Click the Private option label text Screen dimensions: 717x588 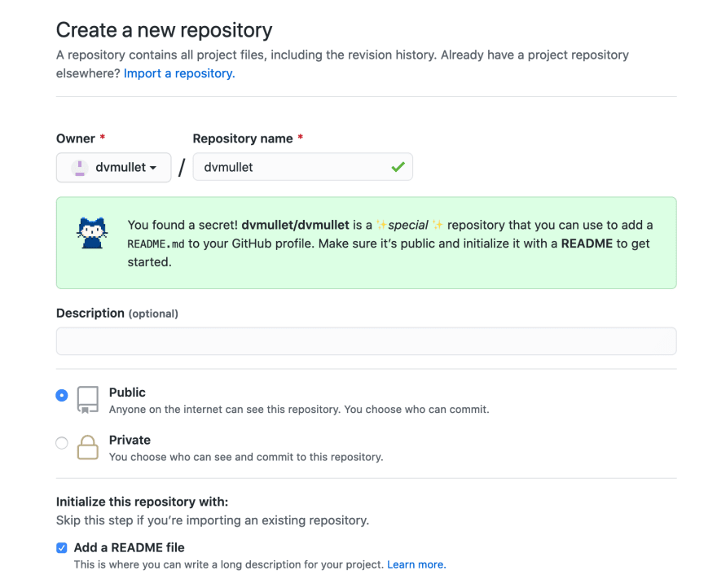click(130, 440)
